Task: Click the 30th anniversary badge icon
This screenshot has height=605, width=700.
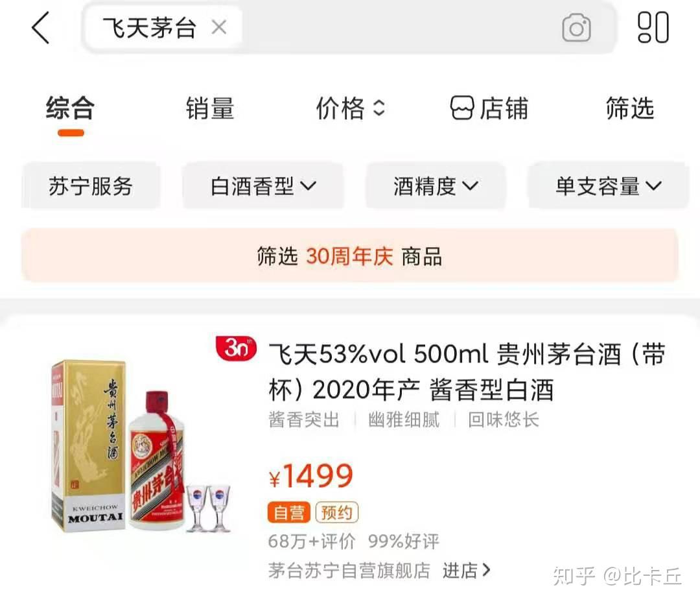Action: tap(236, 348)
